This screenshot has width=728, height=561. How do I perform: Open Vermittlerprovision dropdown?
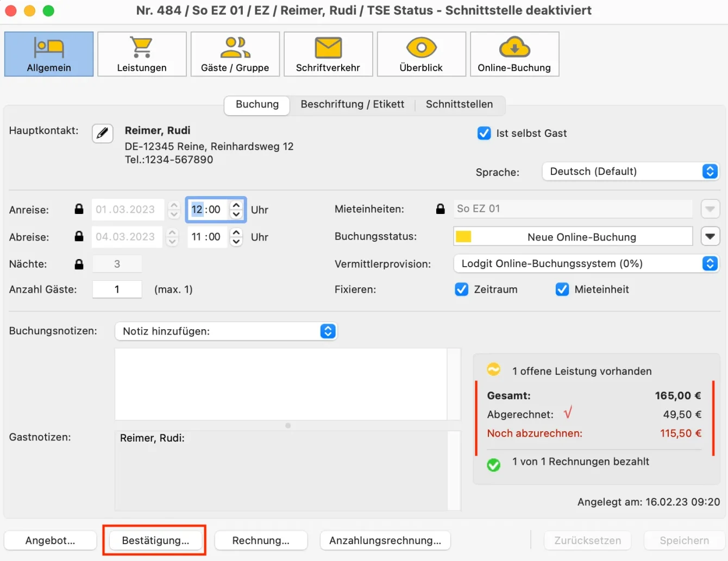(586, 263)
